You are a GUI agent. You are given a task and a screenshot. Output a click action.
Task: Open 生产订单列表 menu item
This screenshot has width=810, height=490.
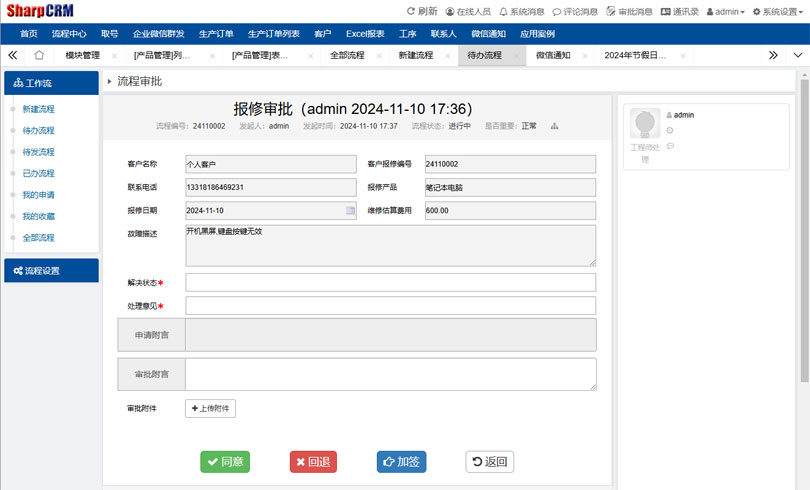pos(274,34)
